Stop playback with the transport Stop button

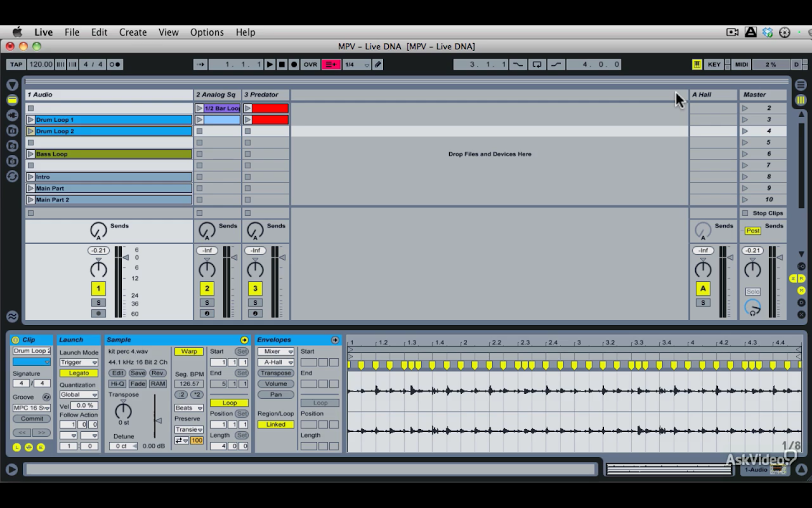tap(282, 64)
